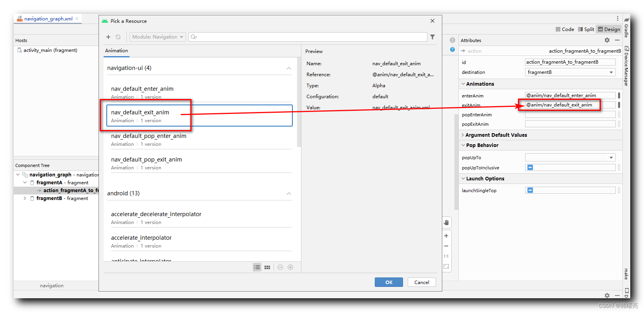Viewport: 644px width, 312px height.
Task: Click the warning indicator icon
Action: coord(452,40)
